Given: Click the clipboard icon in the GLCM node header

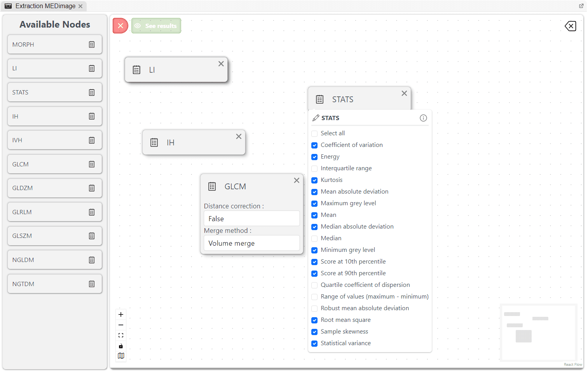Looking at the screenshot, I should tap(212, 186).
